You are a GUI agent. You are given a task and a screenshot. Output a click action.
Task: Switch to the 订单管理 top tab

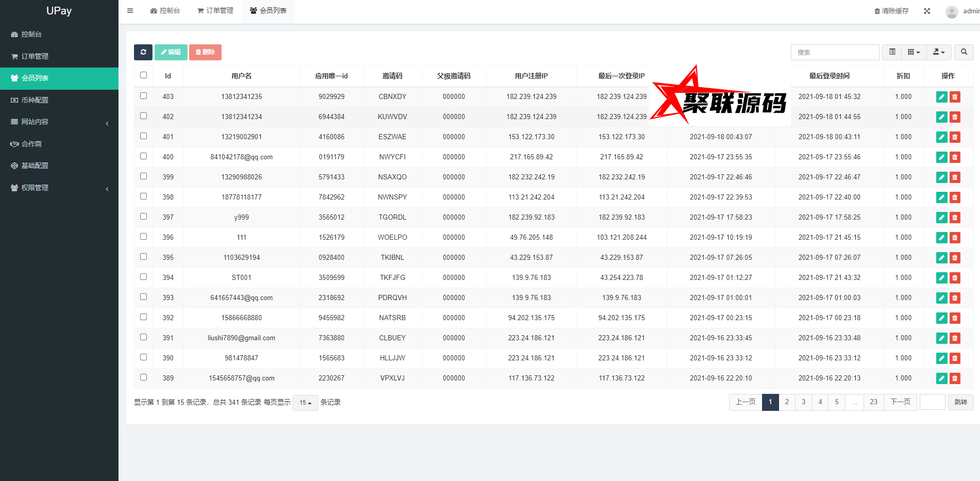pos(215,11)
